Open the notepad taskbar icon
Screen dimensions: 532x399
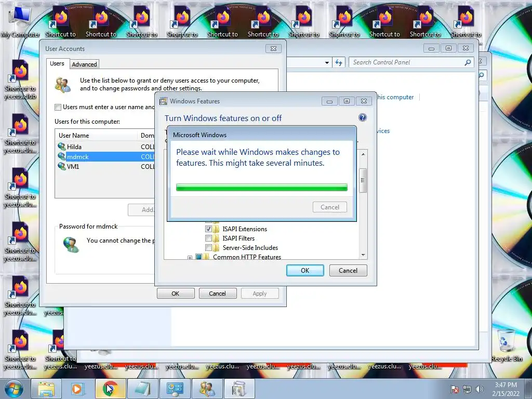(x=142, y=389)
